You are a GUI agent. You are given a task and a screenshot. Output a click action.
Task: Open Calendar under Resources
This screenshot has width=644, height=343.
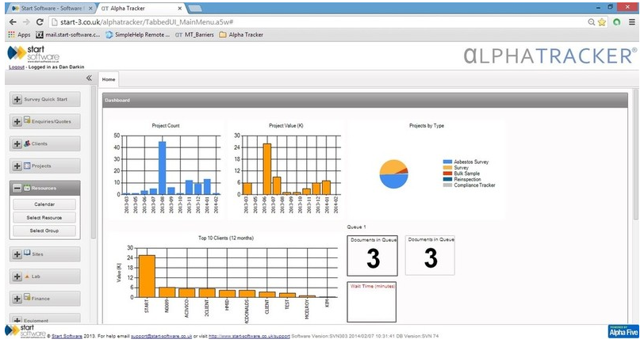tap(44, 204)
